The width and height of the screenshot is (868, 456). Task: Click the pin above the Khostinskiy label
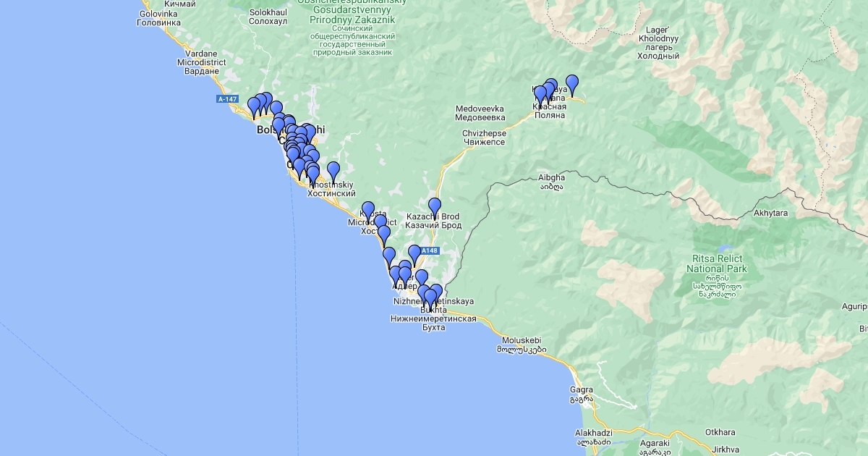coord(333,172)
